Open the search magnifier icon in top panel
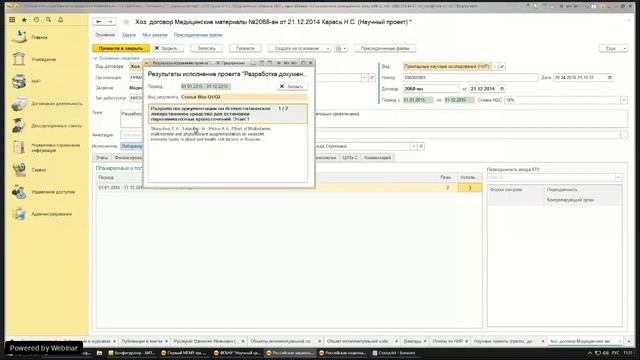 (x=48, y=20)
